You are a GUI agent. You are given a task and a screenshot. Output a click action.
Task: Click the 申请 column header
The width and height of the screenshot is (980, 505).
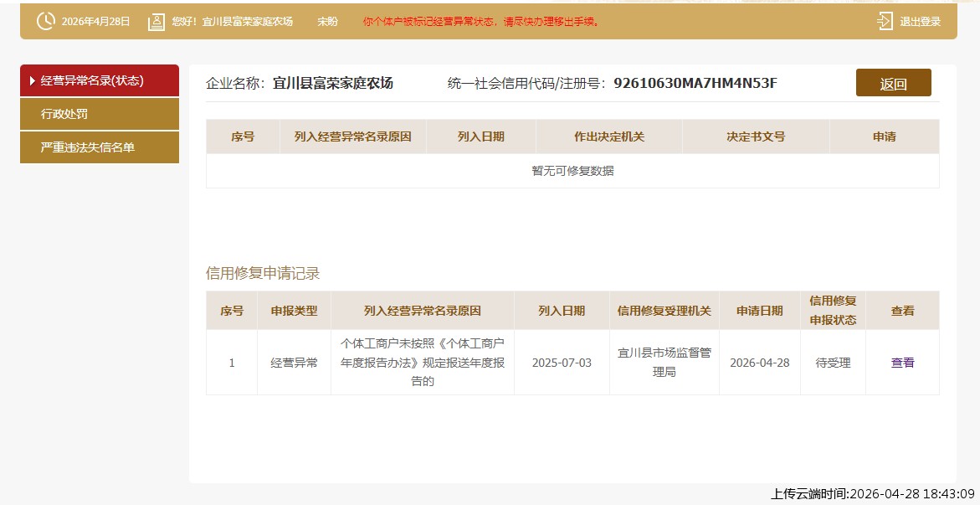point(884,137)
